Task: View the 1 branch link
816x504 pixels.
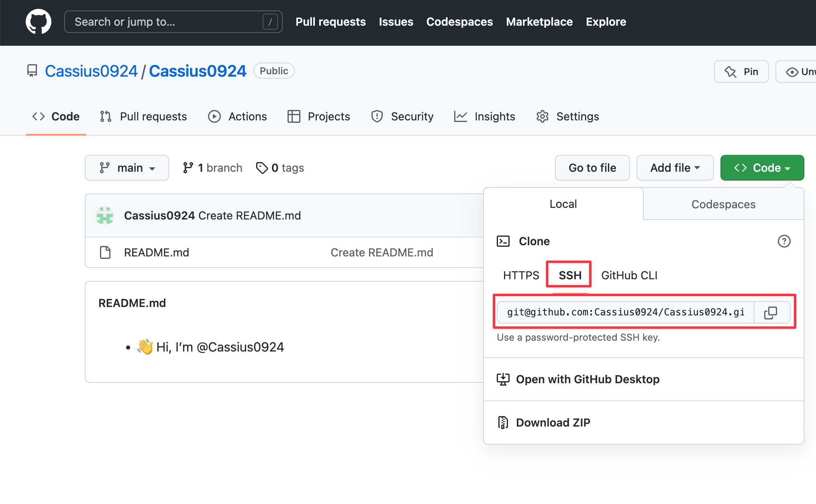Action: (x=212, y=168)
